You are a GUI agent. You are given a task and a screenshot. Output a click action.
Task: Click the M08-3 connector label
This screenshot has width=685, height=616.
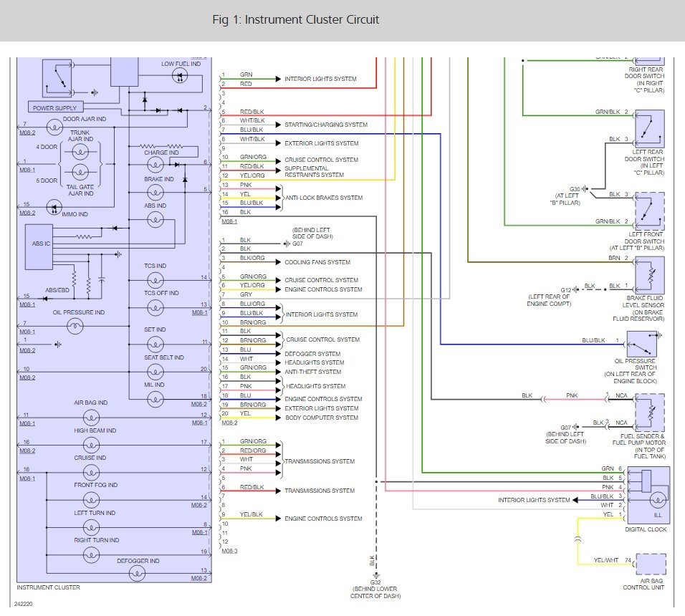tap(229, 551)
